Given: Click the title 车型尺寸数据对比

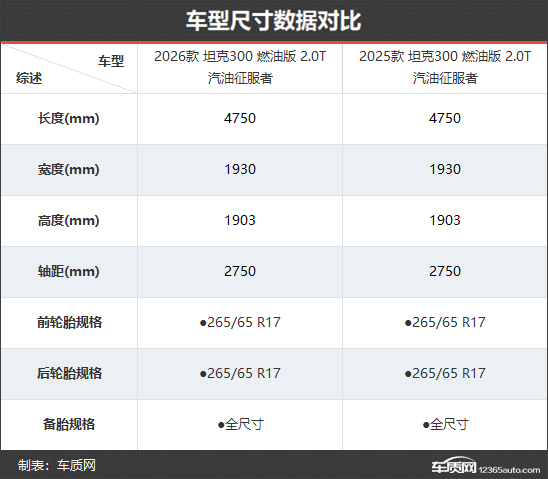Looking at the screenshot, I should pos(273,21).
